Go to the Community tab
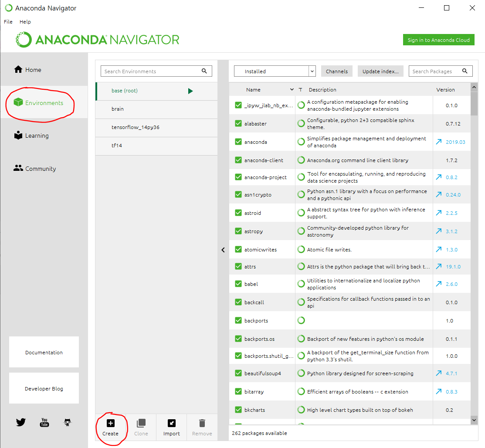Image resolution: width=485 pixels, height=448 pixels. pos(44,168)
